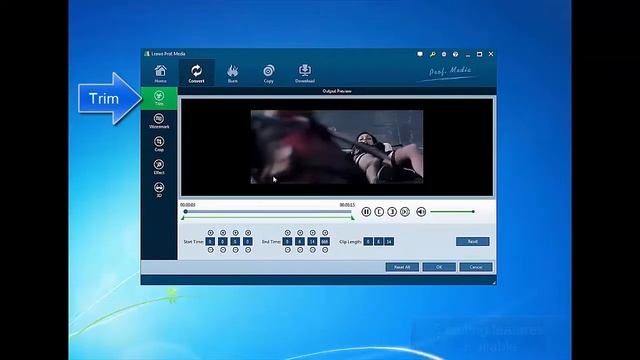Decrease End Time seconds

pyautogui.click(x=313, y=250)
